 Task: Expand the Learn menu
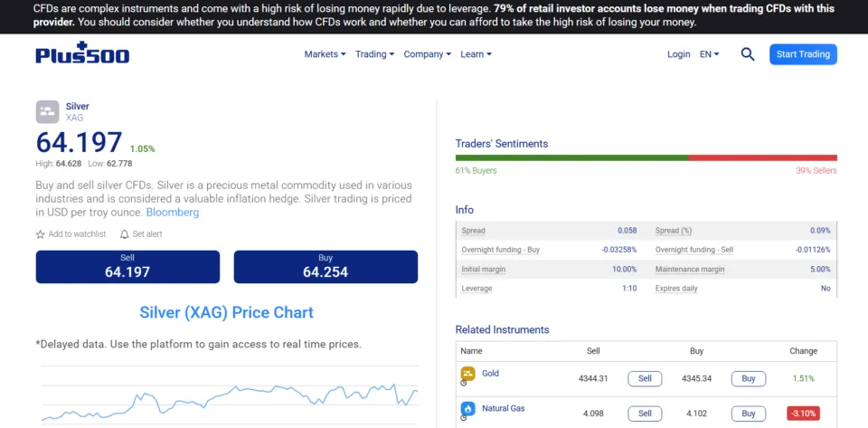476,54
